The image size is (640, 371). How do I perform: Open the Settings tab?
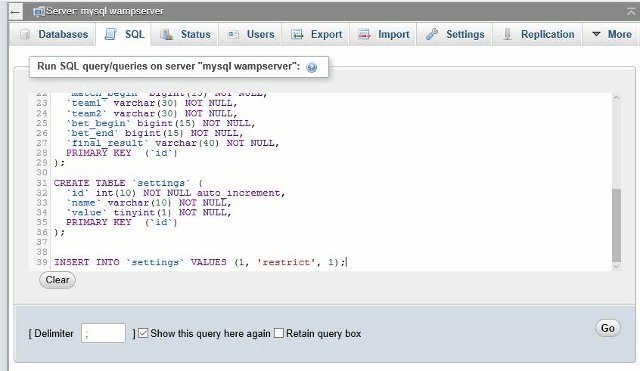point(455,34)
